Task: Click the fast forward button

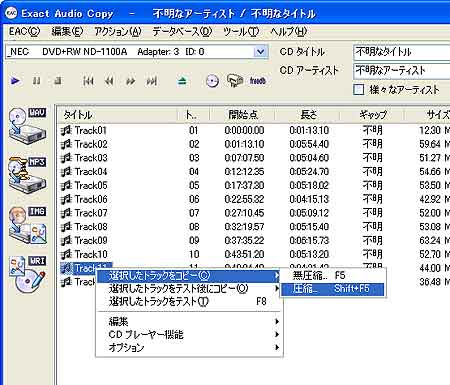Action: 131,81
